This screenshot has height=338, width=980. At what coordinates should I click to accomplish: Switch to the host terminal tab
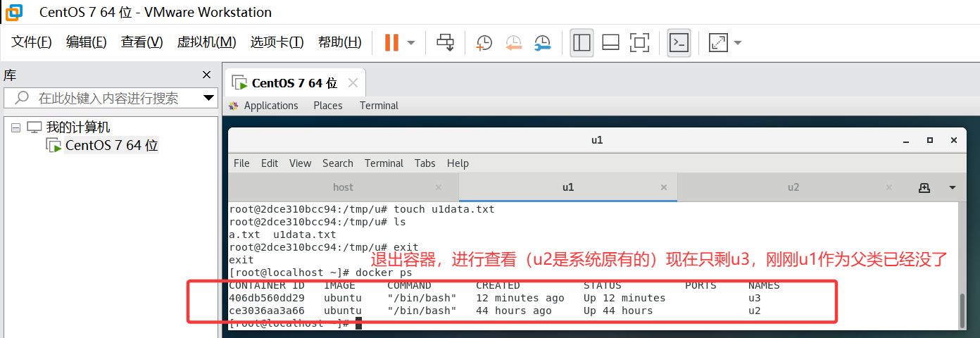tap(343, 187)
